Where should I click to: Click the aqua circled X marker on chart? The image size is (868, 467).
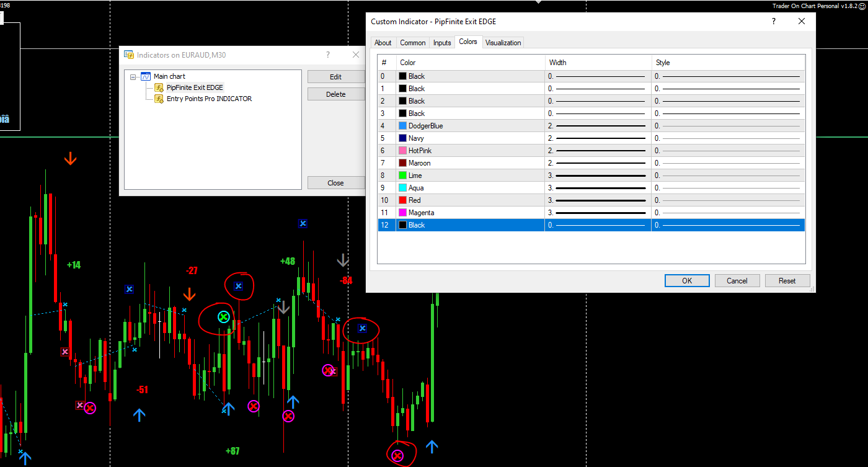224,318
